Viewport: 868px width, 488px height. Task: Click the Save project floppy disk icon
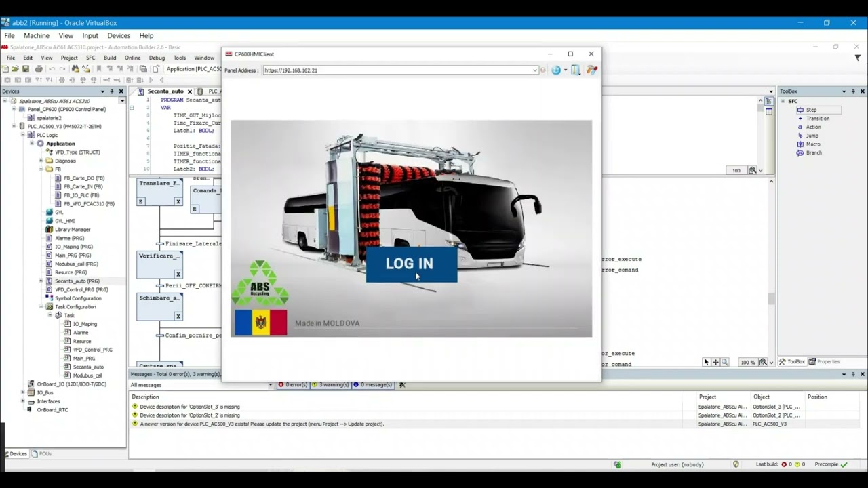[26, 69]
